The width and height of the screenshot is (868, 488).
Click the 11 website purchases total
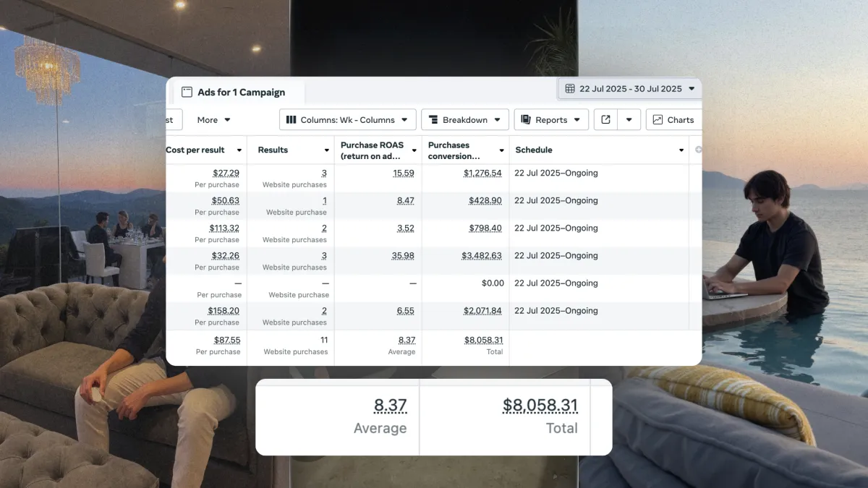(x=324, y=341)
